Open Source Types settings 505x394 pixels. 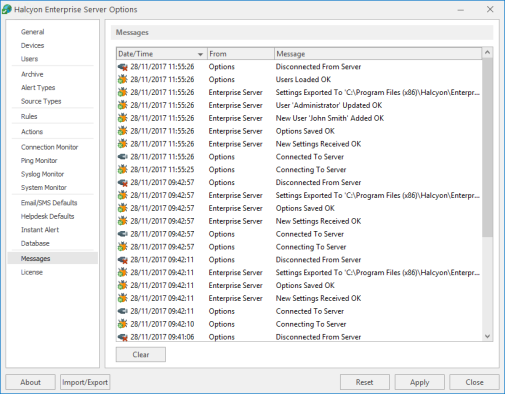click(x=41, y=101)
